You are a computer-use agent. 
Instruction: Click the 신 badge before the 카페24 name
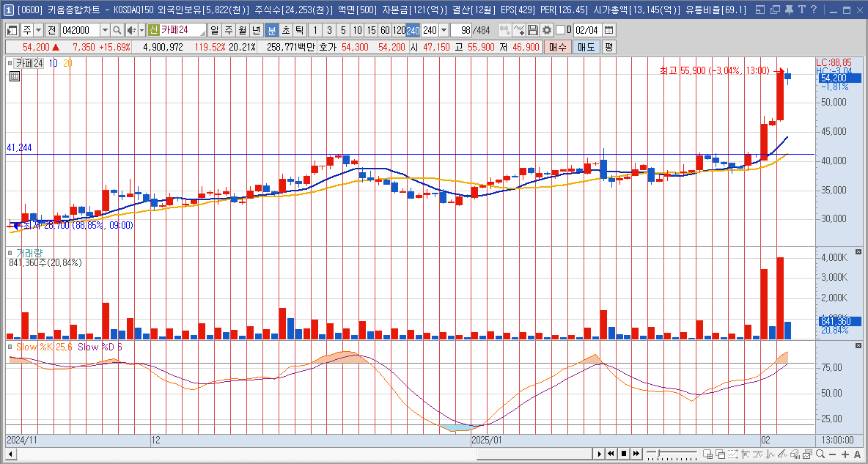click(153, 31)
